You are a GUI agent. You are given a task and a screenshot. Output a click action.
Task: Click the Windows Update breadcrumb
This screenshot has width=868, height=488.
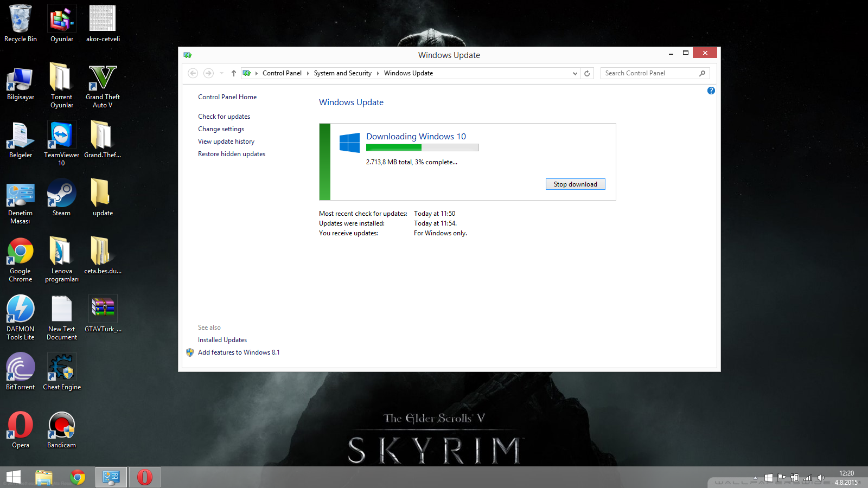click(409, 73)
